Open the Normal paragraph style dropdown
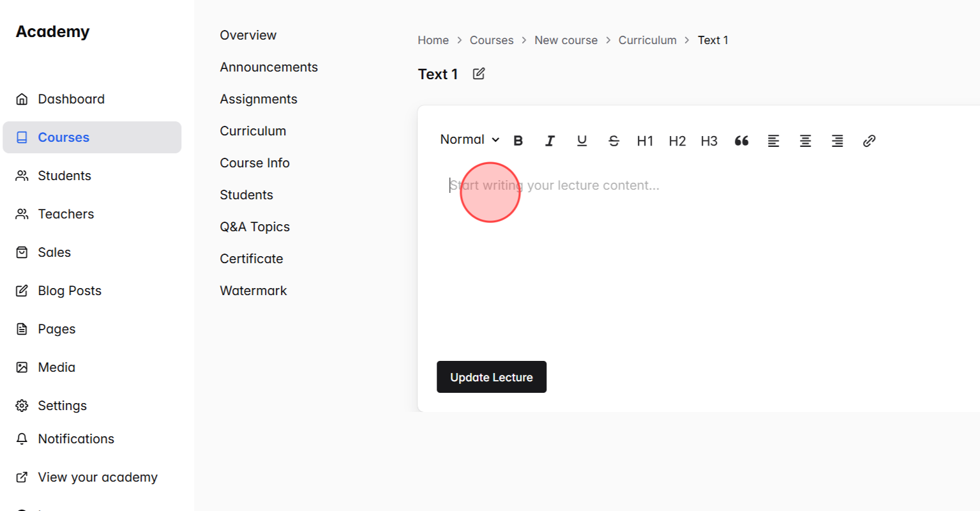Screen dimensions: 980x511 click(469, 139)
